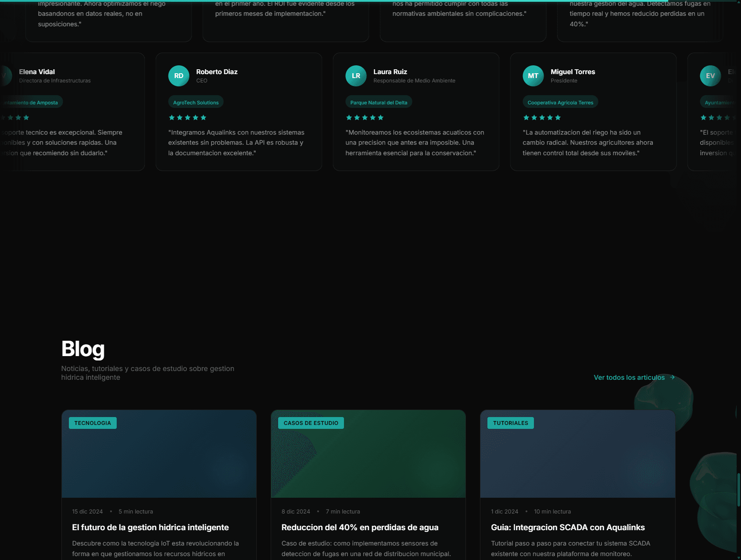The image size is (741, 560).
Task: Open the Ver todos los articulos link
Action: click(x=629, y=378)
